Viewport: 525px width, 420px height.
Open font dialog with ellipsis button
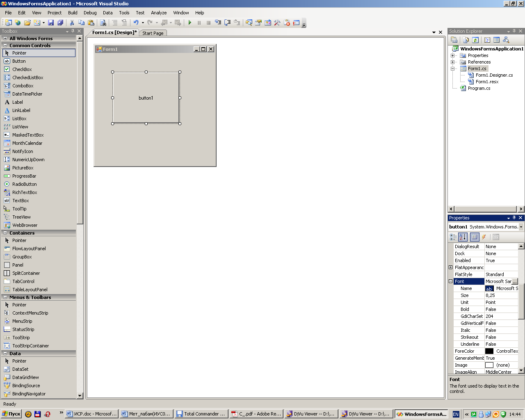pyautogui.click(x=515, y=281)
